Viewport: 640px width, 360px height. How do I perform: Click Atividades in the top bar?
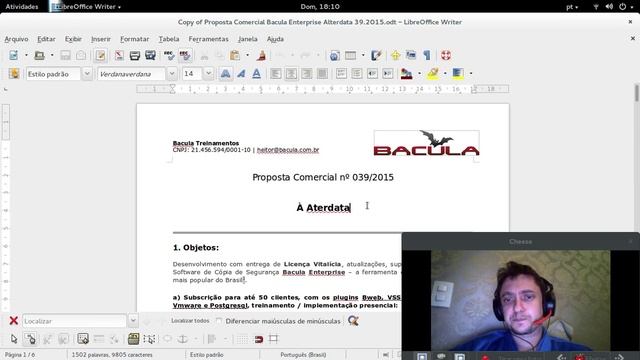[x=22, y=7]
